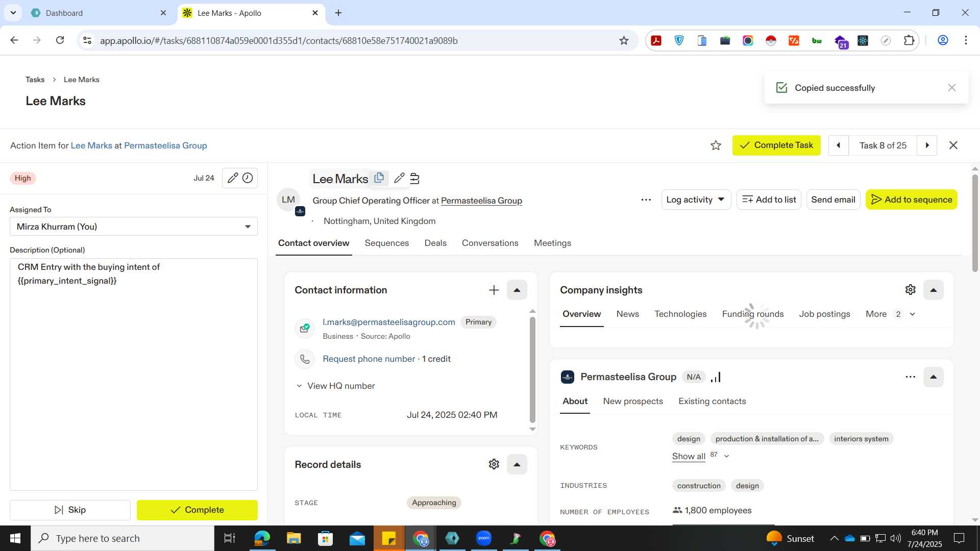
Task: Open Existing contacts tab
Action: tap(712, 402)
